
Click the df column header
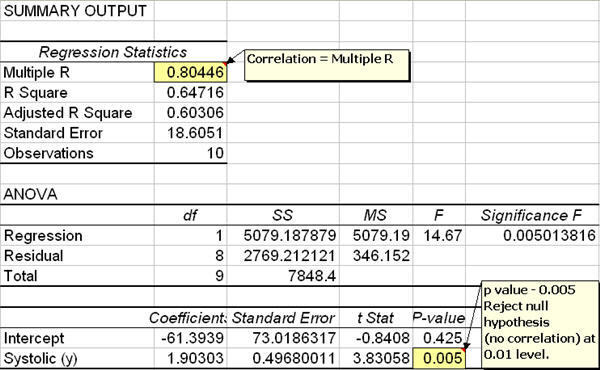point(191,215)
